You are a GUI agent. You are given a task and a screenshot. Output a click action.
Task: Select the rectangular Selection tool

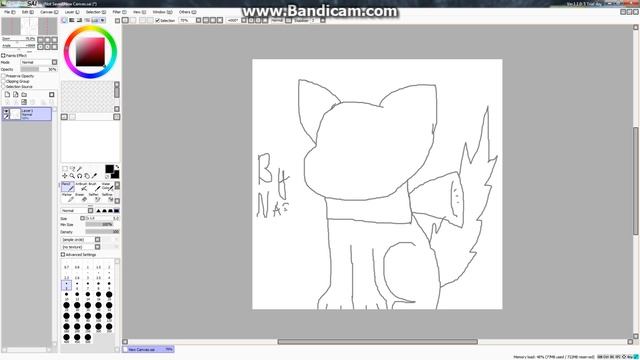[x=64, y=169]
